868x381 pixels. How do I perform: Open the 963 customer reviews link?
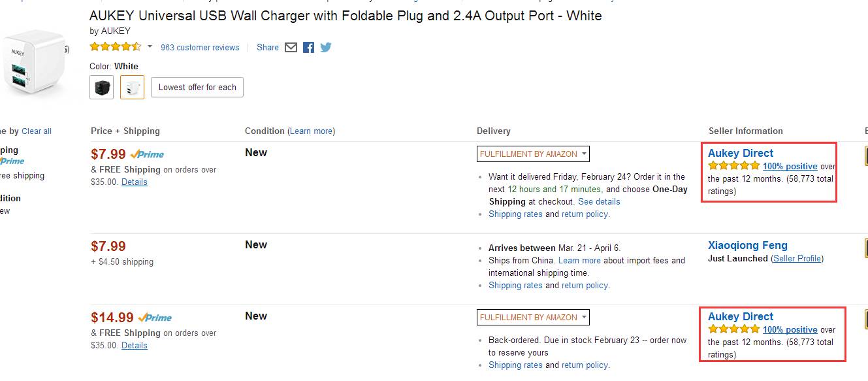[x=200, y=48]
